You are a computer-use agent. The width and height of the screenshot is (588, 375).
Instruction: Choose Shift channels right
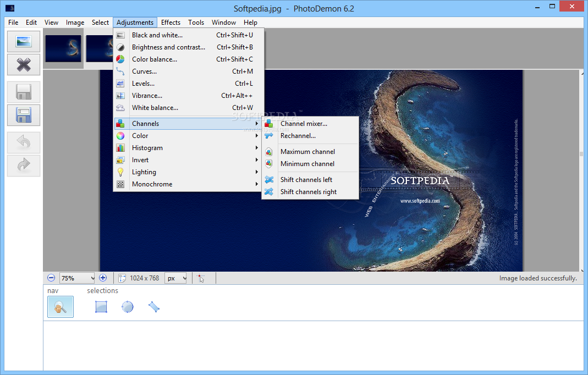310,192
